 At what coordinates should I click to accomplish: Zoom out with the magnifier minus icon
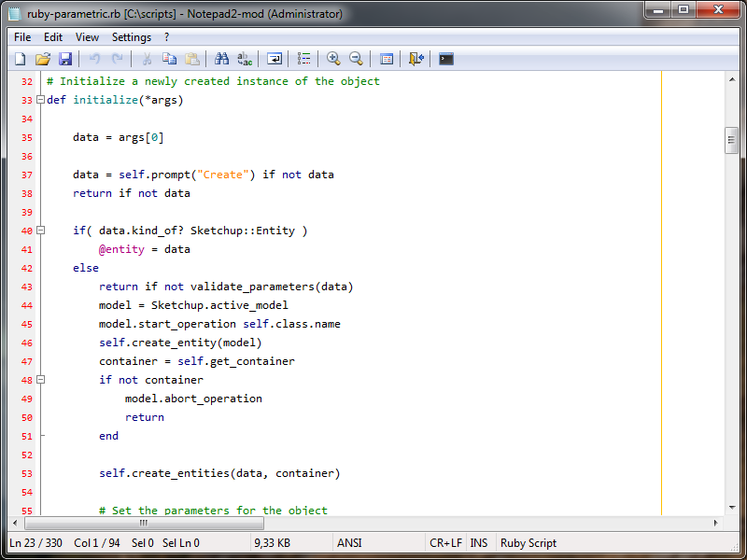[356, 59]
